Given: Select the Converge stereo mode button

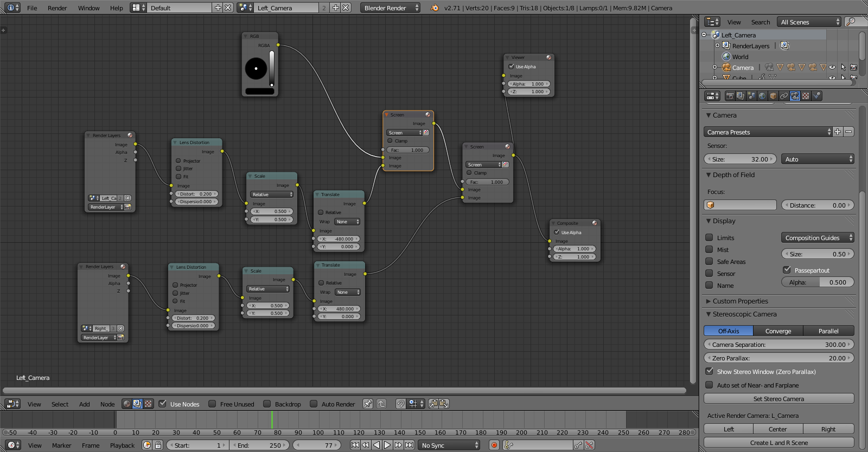Looking at the screenshot, I should click(x=778, y=331).
